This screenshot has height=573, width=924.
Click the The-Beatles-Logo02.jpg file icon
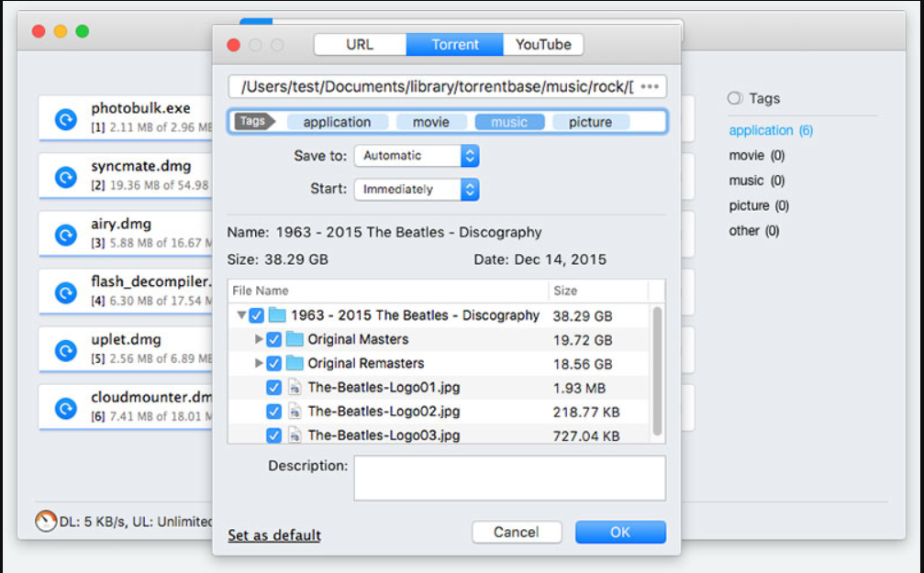pyautogui.click(x=294, y=411)
